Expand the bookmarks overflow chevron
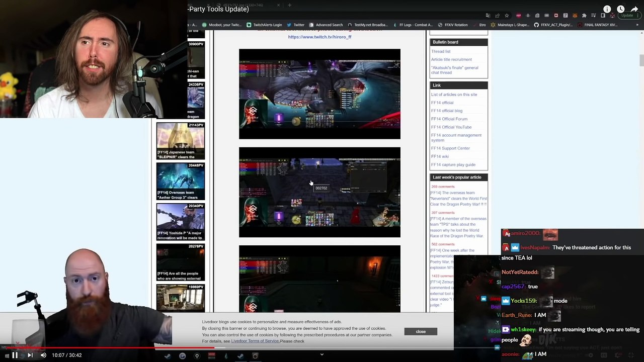The width and height of the screenshot is (644, 362). (x=637, y=25)
